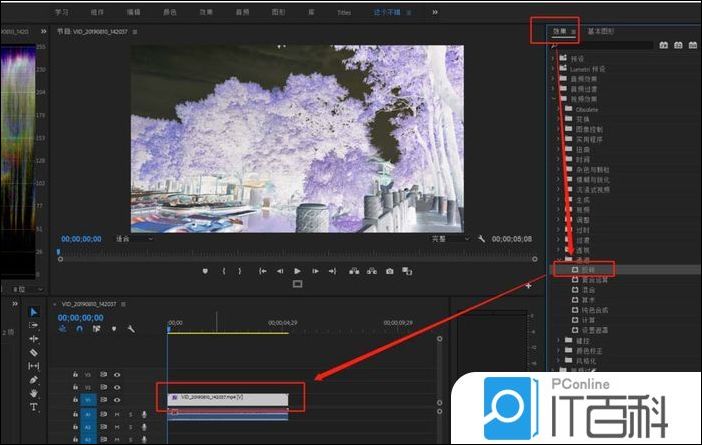Select the 反转 effect item
Viewport: 702px width, 445px height.
588,269
